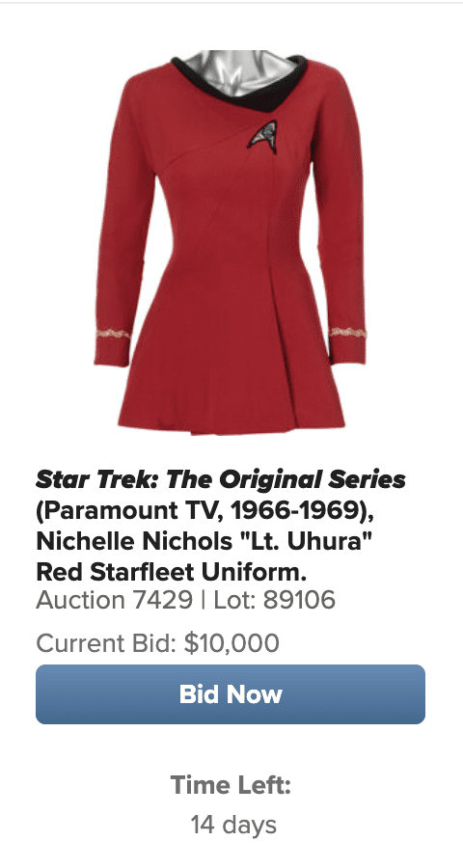This screenshot has height=868, width=463.
Task: Open the red Starfleet uniform lot image
Action: pos(231,242)
